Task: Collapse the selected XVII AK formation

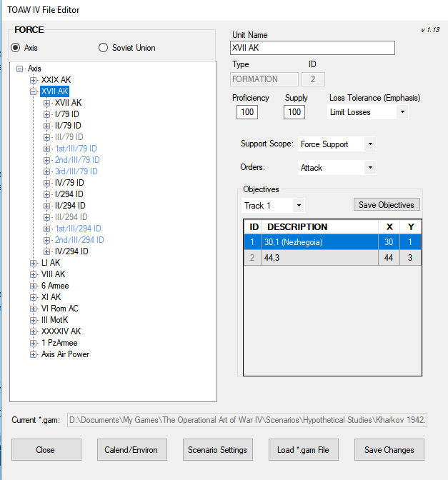Action: [33, 91]
